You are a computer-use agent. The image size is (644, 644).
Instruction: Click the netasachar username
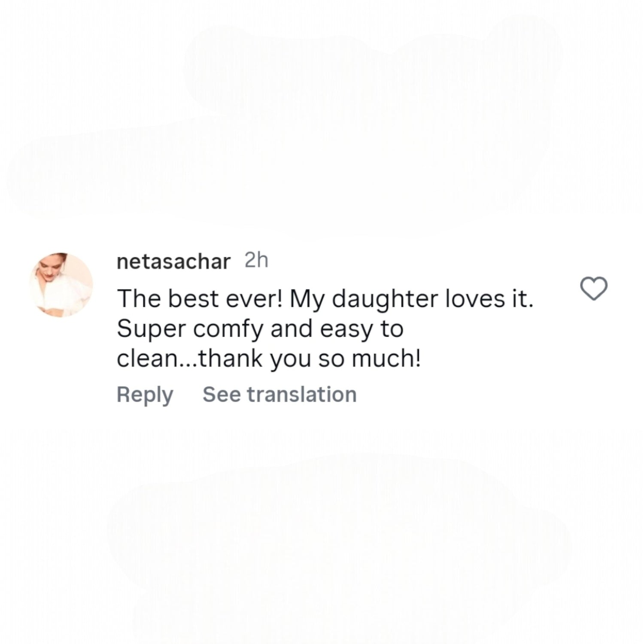tap(173, 261)
